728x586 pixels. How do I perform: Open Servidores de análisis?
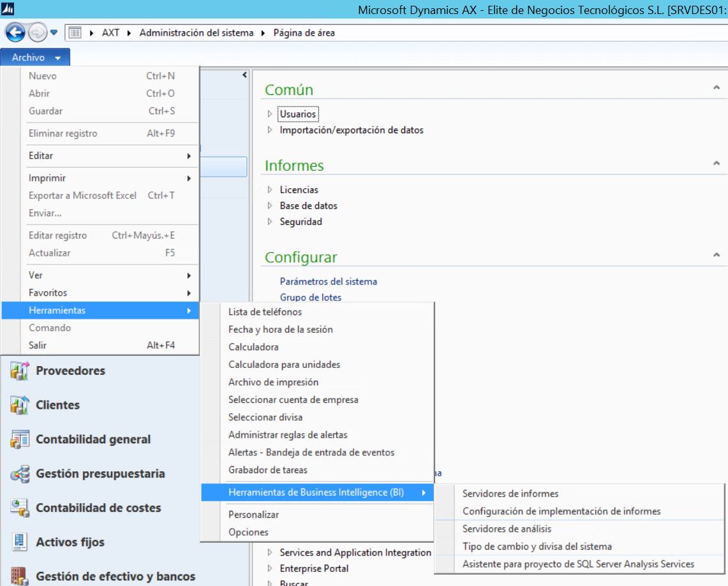tap(579, 529)
